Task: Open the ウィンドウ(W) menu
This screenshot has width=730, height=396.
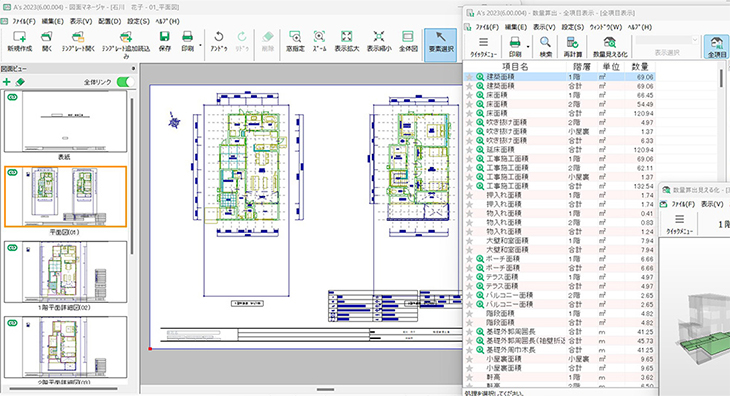Action: point(606,27)
